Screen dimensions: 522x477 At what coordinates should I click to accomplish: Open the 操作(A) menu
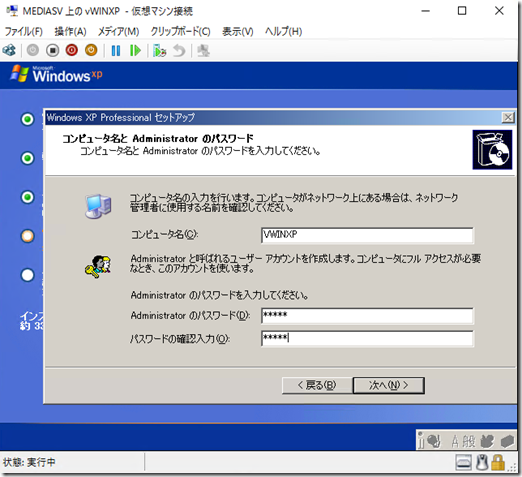(70, 32)
